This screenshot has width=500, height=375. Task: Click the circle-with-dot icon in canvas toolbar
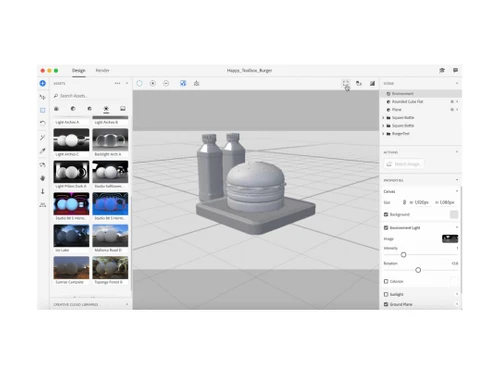click(x=153, y=83)
